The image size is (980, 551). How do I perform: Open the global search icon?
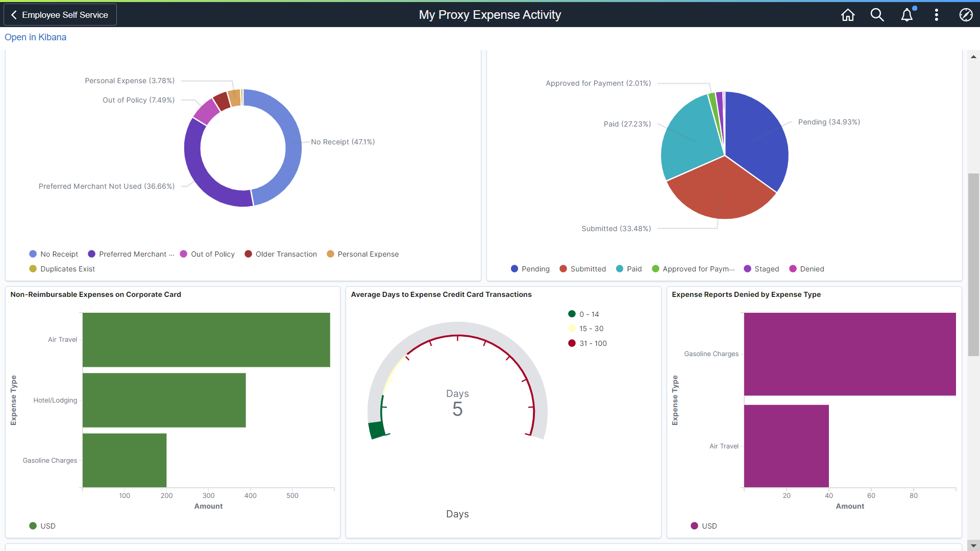point(877,15)
